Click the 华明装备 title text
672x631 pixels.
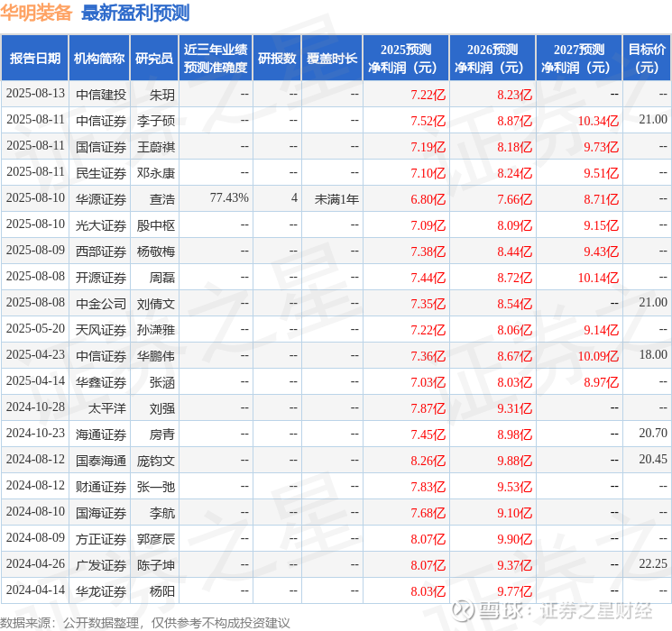(36, 13)
